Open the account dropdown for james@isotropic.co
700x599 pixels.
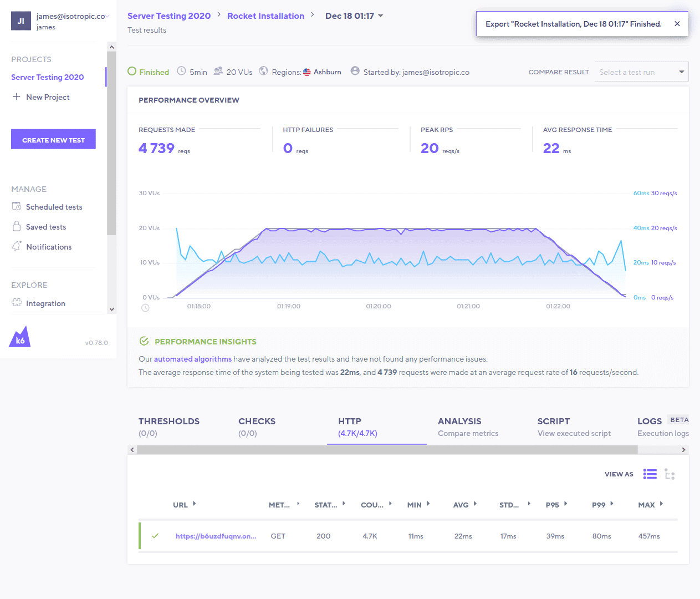point(108,16)
